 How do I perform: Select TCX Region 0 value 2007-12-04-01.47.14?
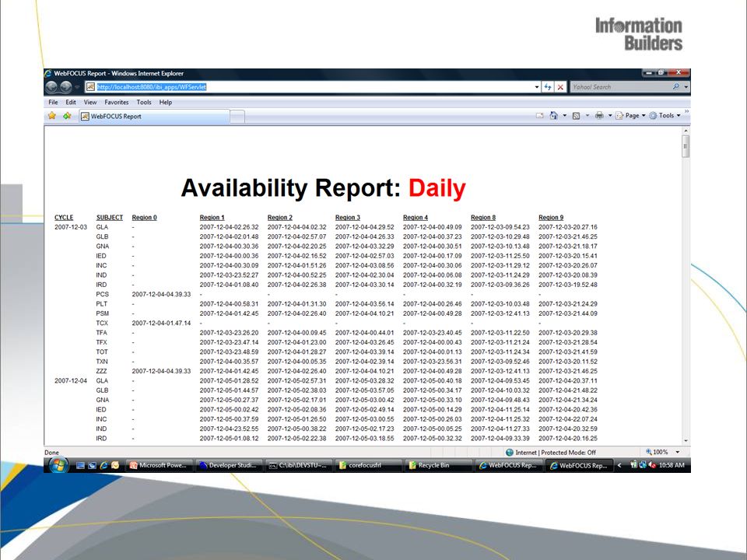[162, 323]
